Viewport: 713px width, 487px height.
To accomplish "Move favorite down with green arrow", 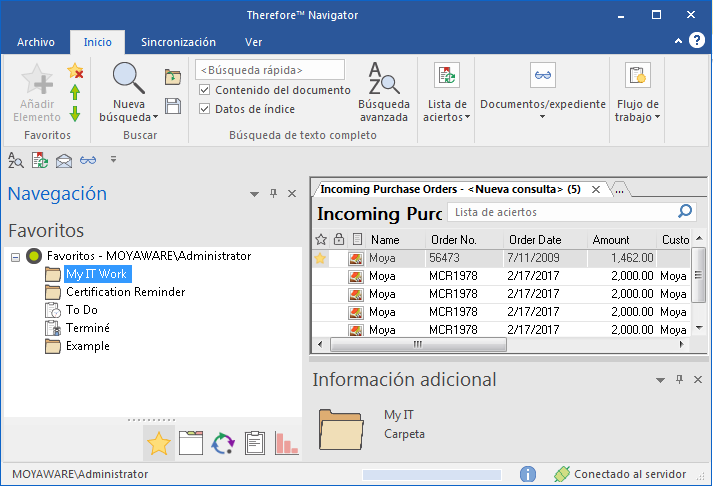I will tap(75, 113).
